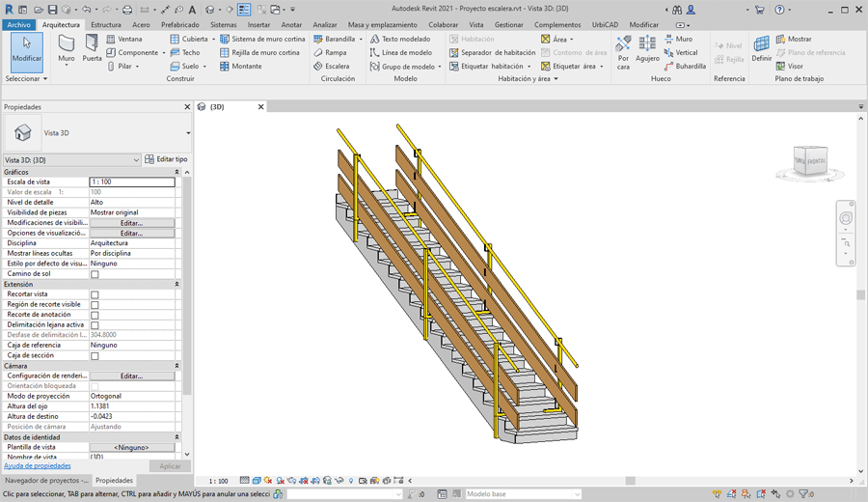Check the Caja de sección option
The image size is (868, 502).
tap(95, 356)
